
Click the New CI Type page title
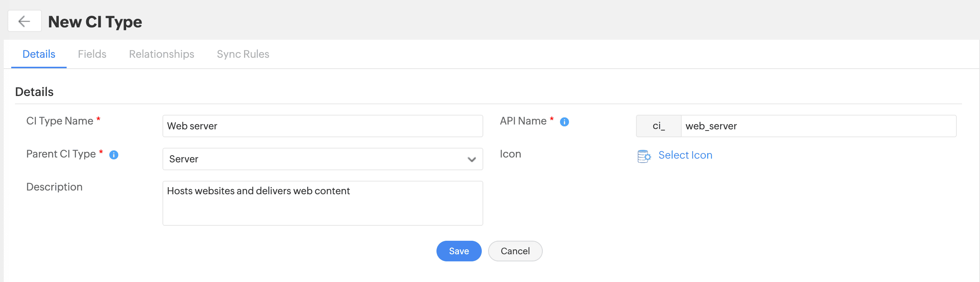coord(95,22)
